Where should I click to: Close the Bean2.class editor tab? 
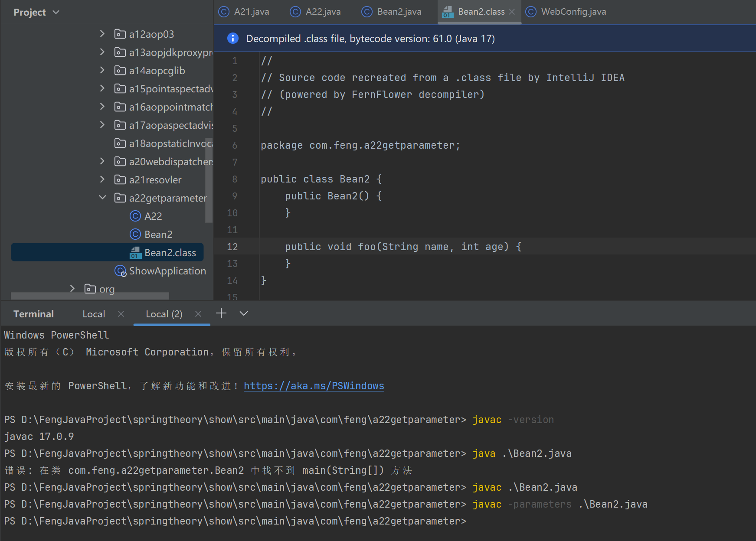(512, 12)
